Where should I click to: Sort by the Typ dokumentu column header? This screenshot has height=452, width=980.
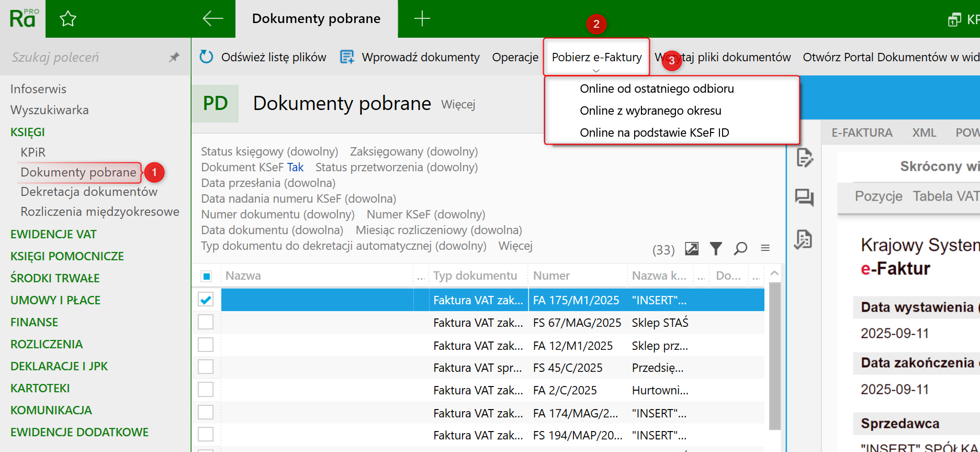(x=475, y=275)
